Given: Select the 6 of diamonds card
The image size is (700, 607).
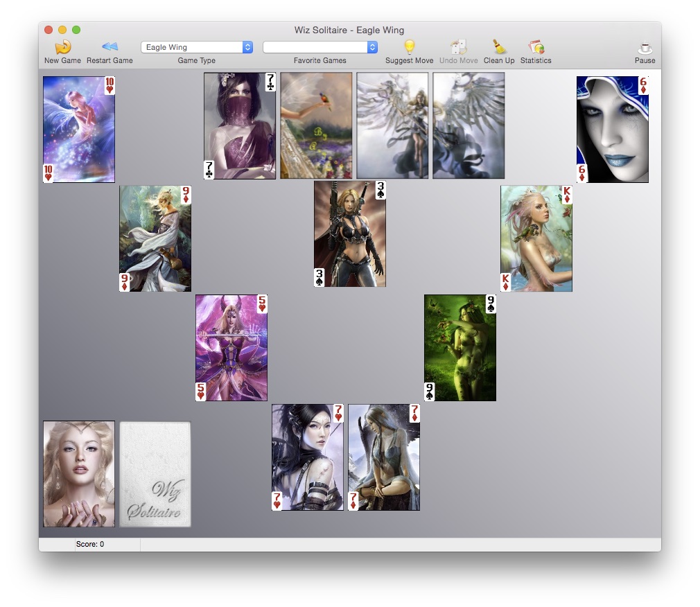Looking at the screenshot, I should (612, 130).
